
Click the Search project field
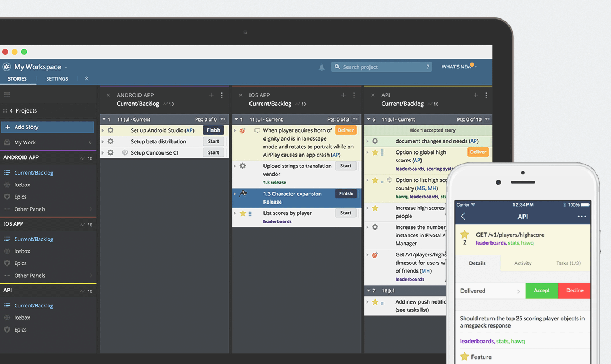(x=382, y=67)
